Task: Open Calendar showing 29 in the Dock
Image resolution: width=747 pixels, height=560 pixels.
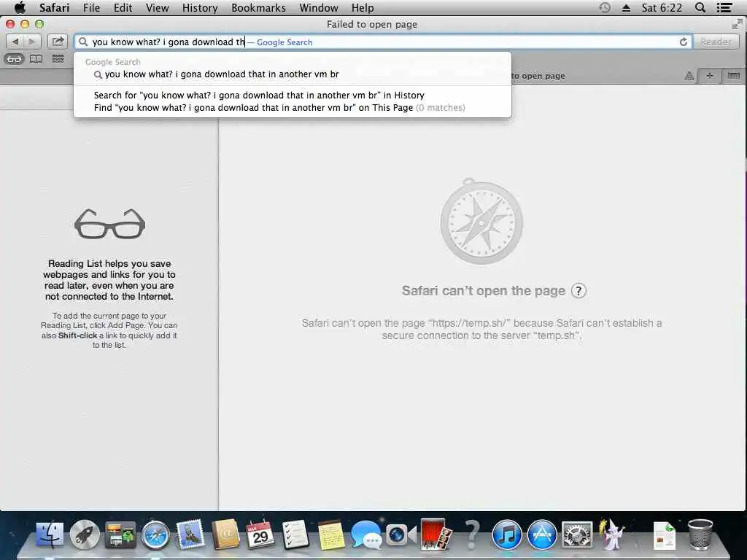Action: tap(260, 534)
